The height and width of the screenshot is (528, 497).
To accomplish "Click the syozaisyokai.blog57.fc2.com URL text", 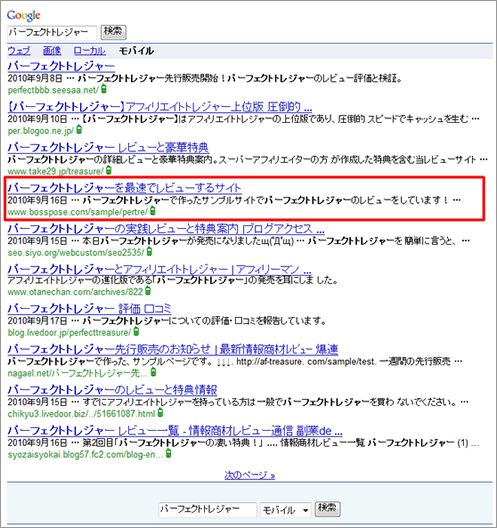I will 86,455.
